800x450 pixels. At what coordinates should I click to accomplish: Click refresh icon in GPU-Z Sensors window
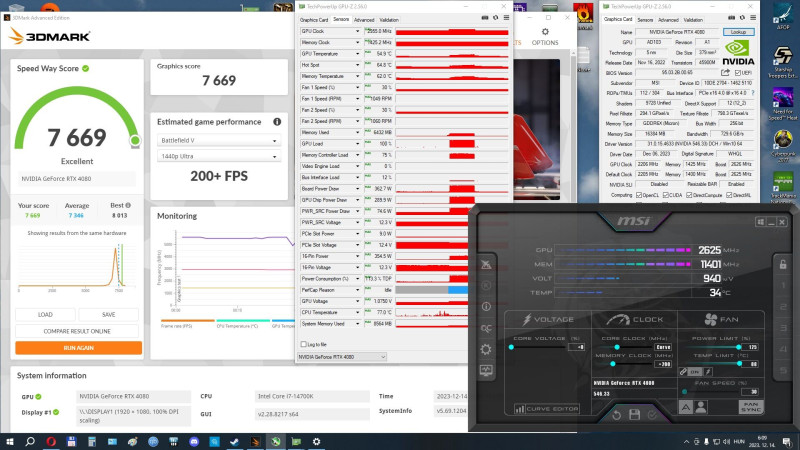tap(495, 18)
